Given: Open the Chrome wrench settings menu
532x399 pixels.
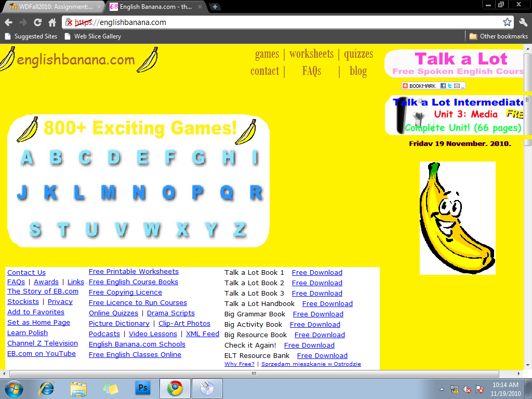Looking at the screenshot, I should coord(523,22).
